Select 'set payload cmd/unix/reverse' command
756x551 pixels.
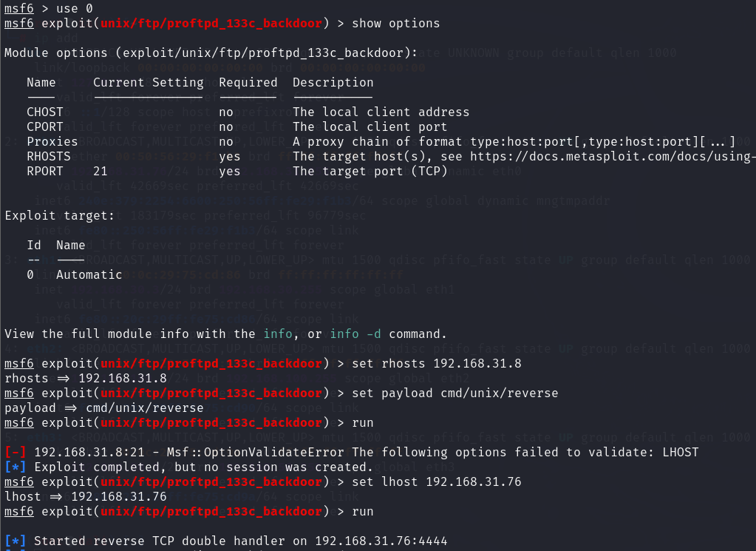click(454, 393)
